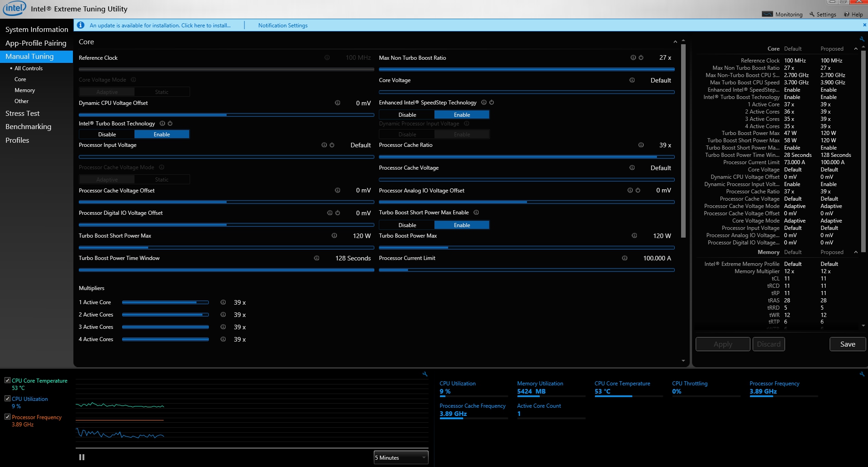
Task: Click info icon for Turbo Boost Power Time Window
Action: click(316, 258)
